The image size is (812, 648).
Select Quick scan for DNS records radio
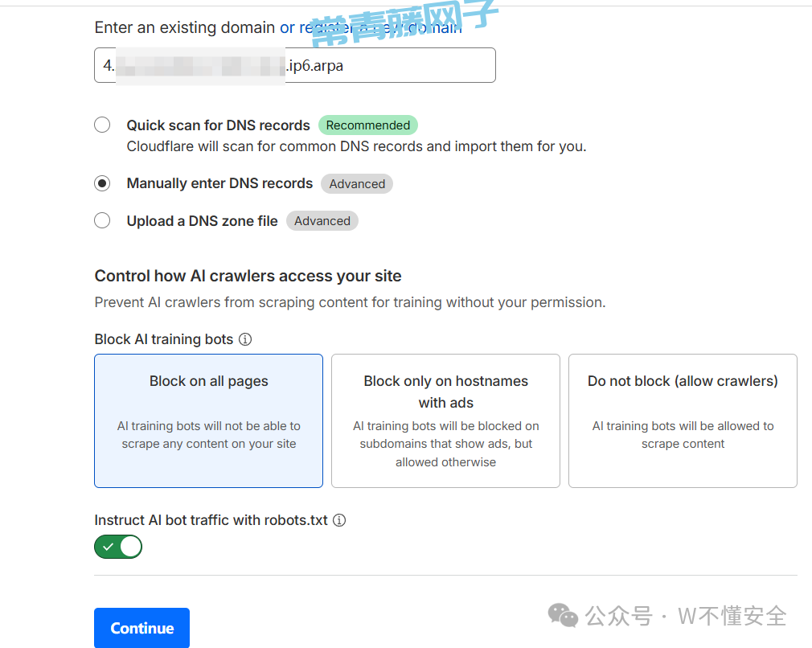(x=102, y=125)
